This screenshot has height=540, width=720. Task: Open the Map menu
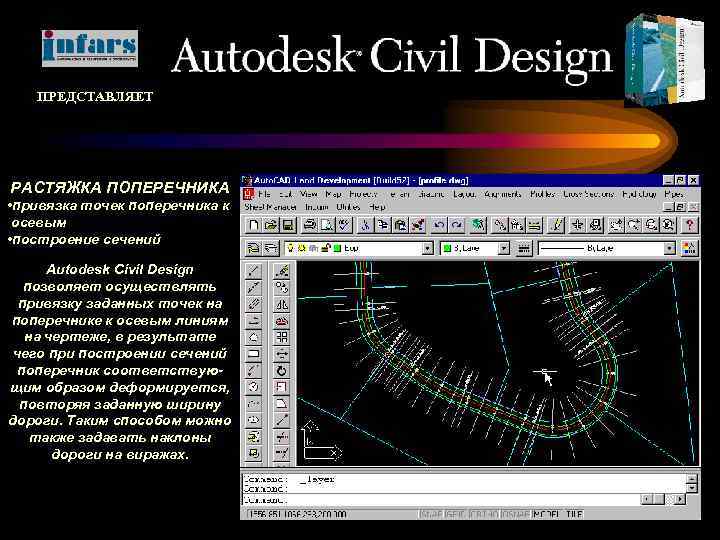pyautogui.click(x=333, y=194)
